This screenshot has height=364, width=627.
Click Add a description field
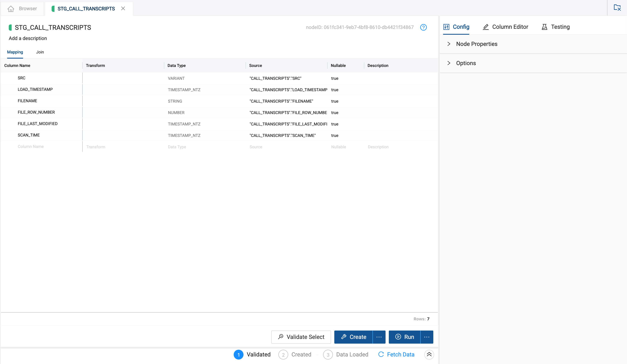coord(28,38)
